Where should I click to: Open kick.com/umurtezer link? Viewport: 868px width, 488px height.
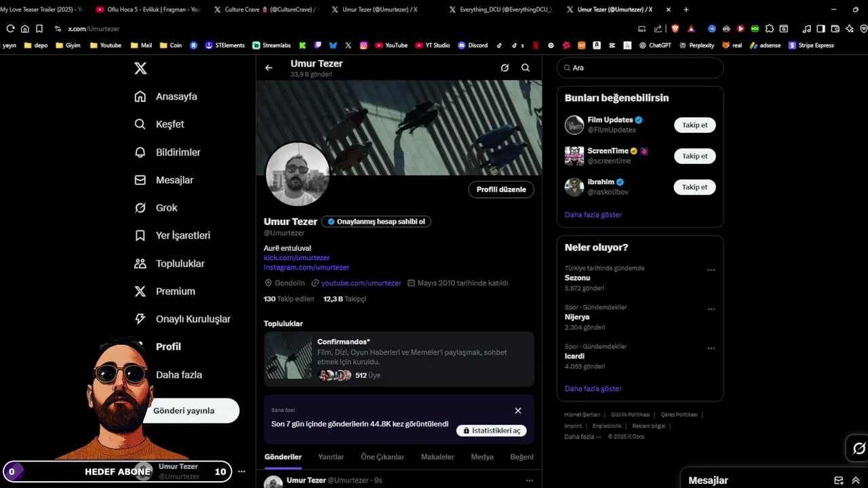click(x=296, y=258)
